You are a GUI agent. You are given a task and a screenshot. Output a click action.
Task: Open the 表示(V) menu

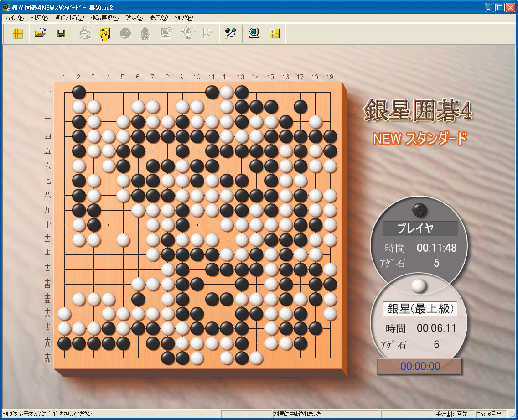[x=159, y=18]
